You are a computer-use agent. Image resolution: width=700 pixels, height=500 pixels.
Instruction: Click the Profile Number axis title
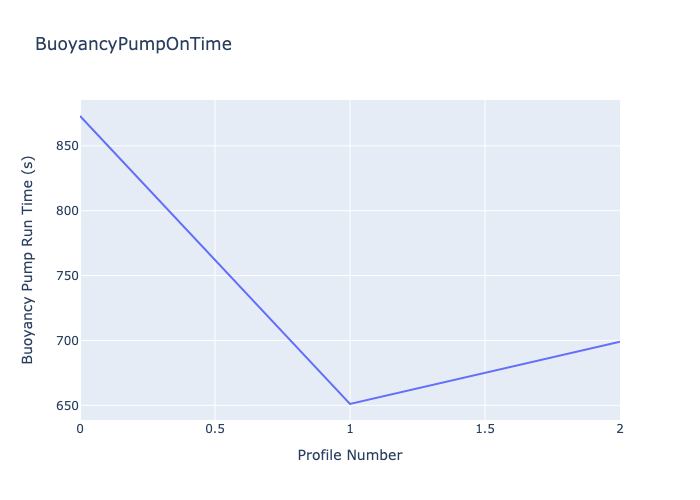[350, 455]
